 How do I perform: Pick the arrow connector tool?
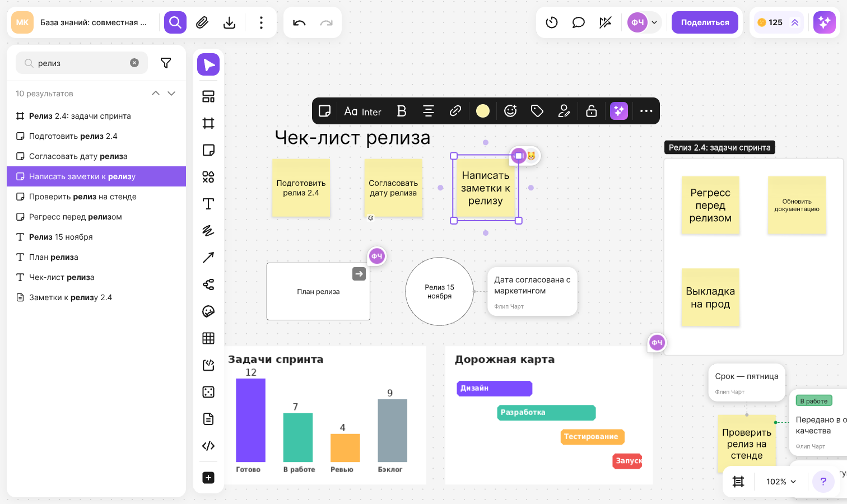pos(208,258)
